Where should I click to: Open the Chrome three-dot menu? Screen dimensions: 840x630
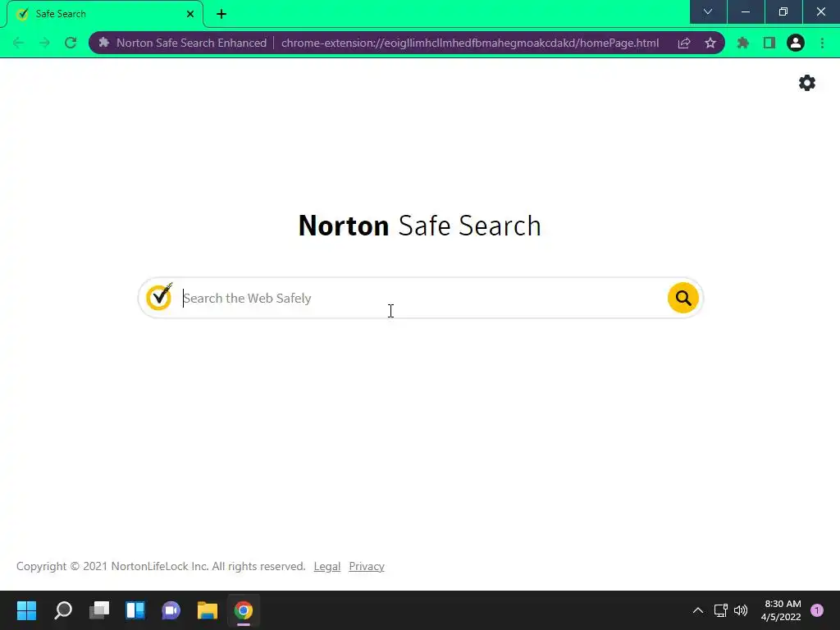[822, 43]
